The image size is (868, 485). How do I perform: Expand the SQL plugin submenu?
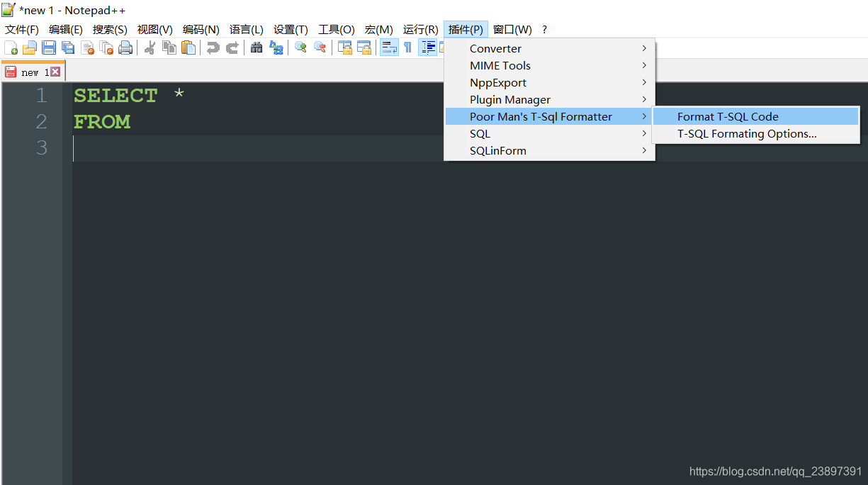point(550,134)
